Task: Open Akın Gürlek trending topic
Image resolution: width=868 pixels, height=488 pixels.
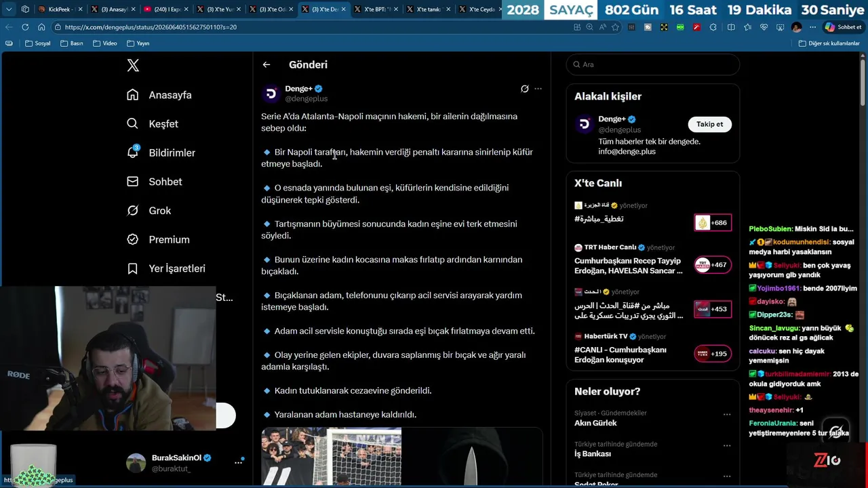Action: coord(595,423)
